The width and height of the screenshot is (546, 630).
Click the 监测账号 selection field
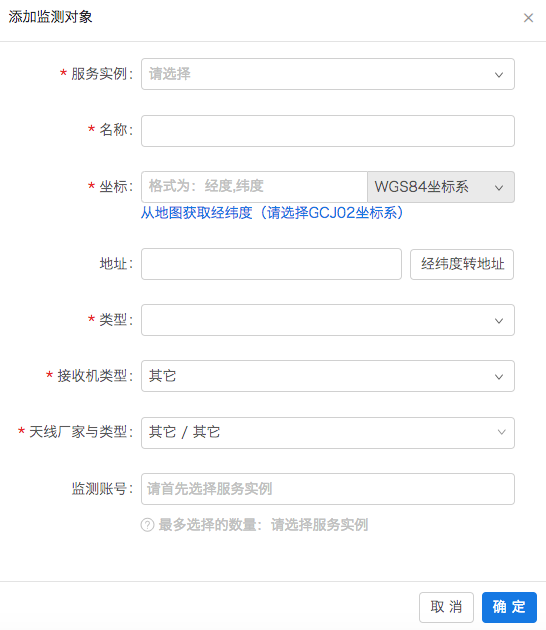click(327, 489)
